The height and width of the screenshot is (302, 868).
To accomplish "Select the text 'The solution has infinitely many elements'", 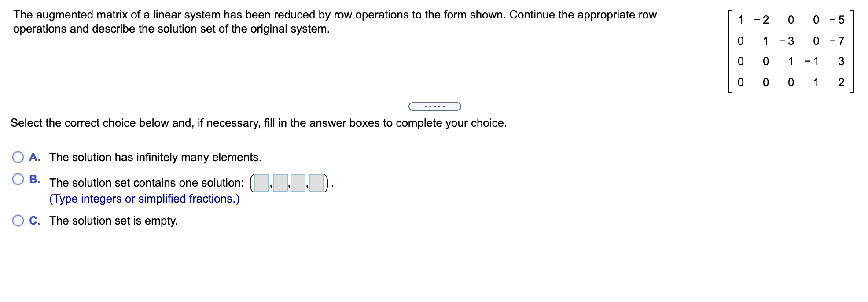I will click(x=155, y=157).
